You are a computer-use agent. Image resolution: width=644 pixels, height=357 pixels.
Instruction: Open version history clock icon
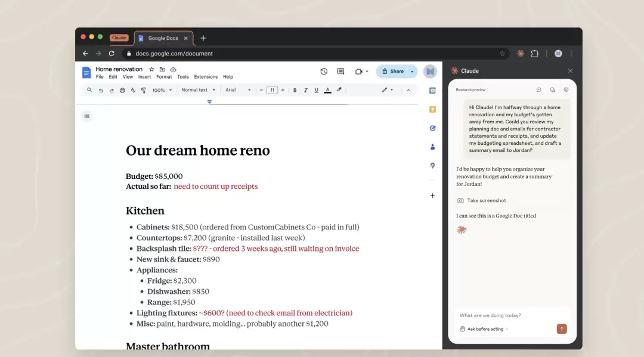(324, 72)
